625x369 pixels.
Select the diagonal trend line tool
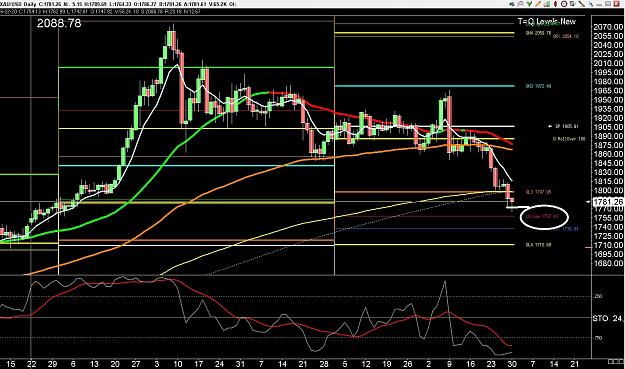click(x=582, y=4)
